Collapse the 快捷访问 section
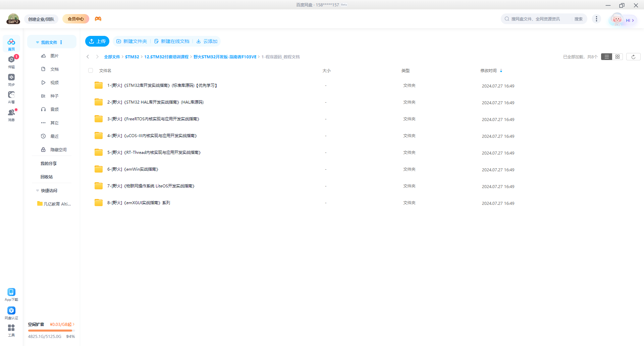 coord(38,190)
